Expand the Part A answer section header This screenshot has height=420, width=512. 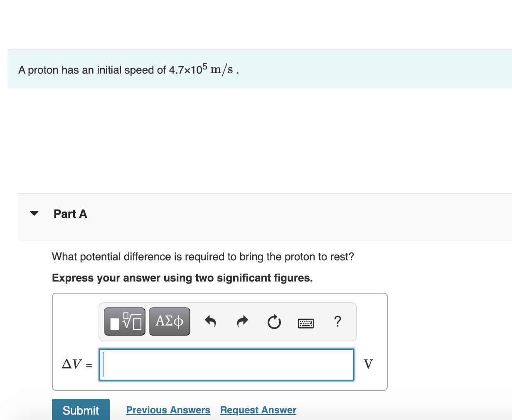70,213
